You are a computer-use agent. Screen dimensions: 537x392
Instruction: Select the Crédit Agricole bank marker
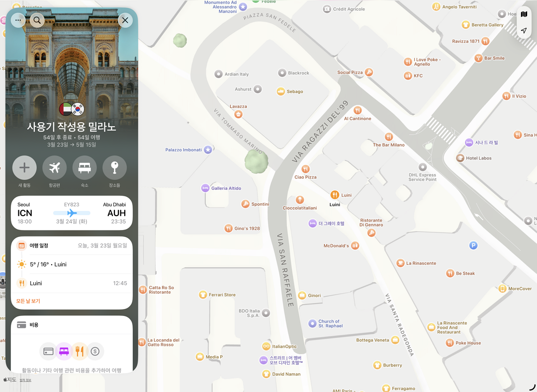coord(327,9)
